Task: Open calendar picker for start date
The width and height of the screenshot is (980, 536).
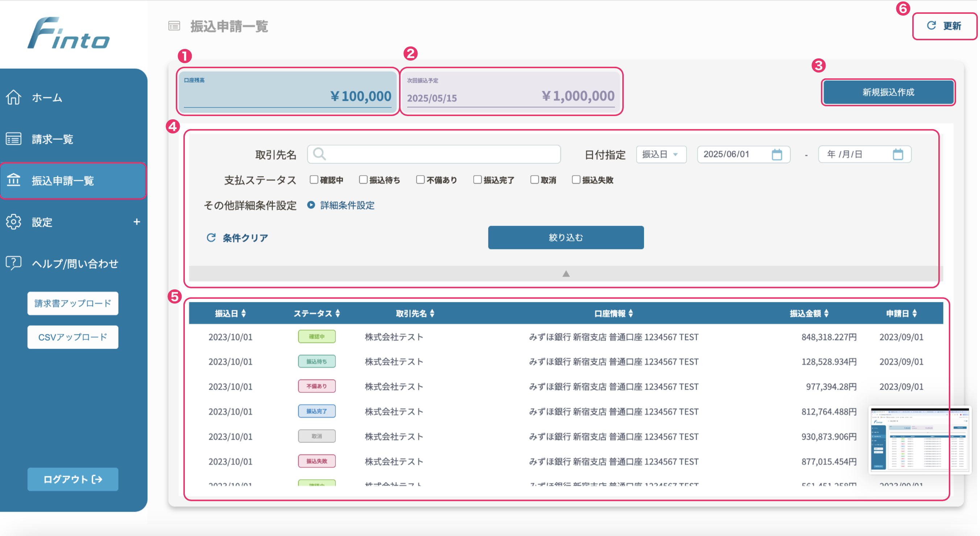Action: [x=777, y=154]
